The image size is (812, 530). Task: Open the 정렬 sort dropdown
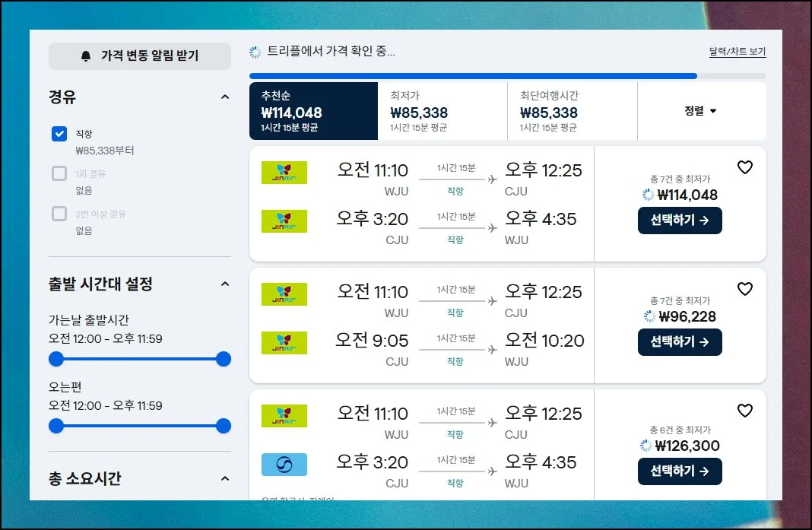[x=700, y=111]
